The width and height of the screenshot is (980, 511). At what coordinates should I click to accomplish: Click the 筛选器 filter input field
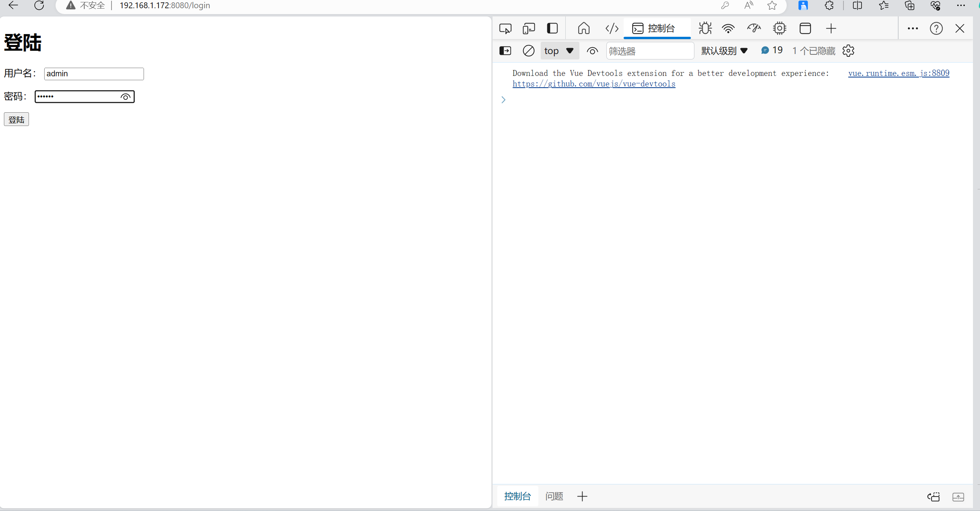[x=649, y=51]
